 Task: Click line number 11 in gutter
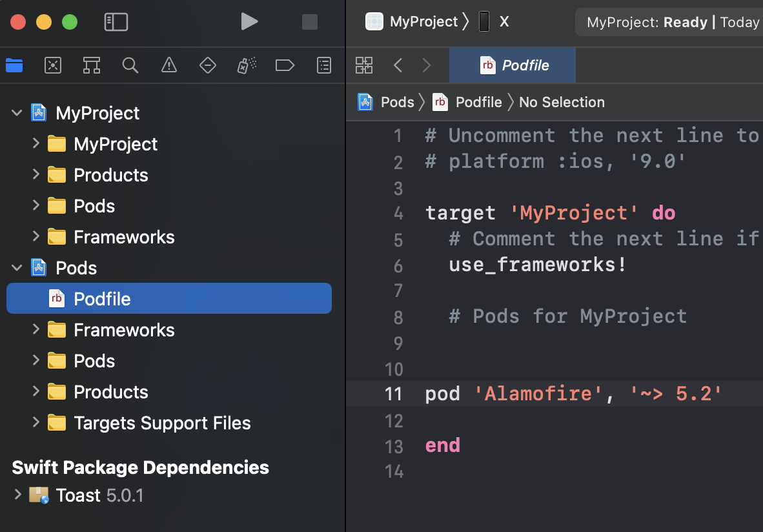[x=393, y=394]
